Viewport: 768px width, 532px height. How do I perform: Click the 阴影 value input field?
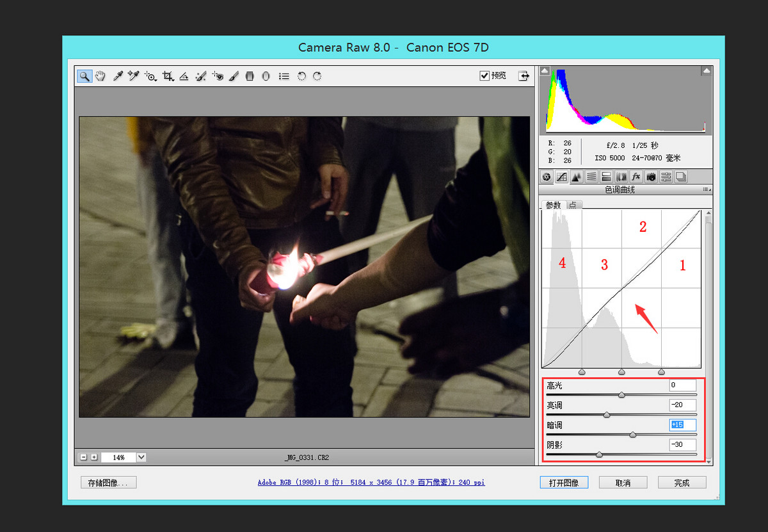[682, 444]
